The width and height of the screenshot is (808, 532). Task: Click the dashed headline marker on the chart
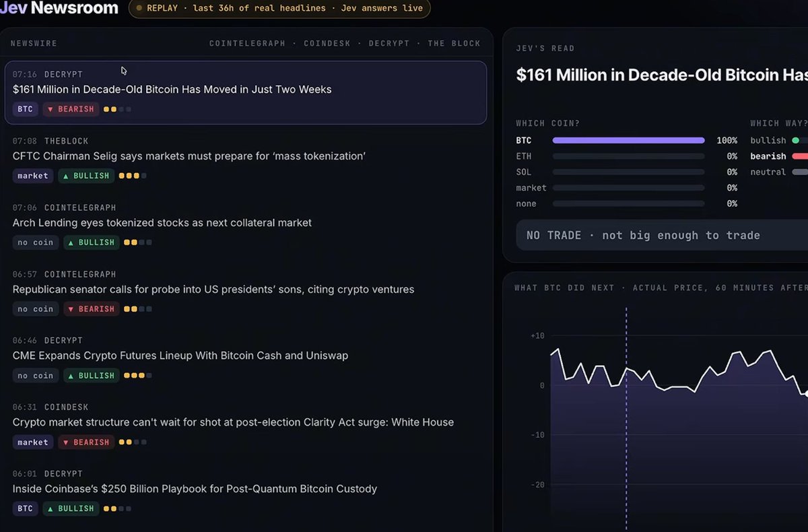tap(626, 418)
